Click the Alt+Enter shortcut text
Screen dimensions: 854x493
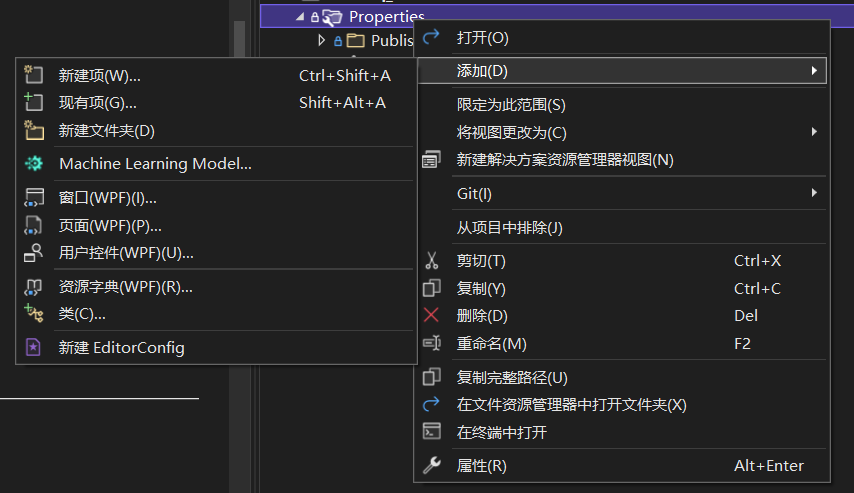768,466
